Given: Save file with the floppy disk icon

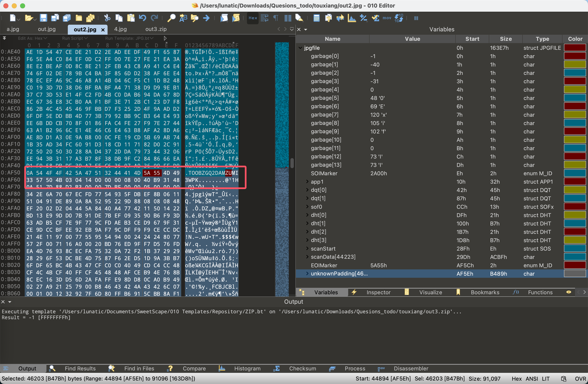Looking at the screenshot, I should pos(44,18).
